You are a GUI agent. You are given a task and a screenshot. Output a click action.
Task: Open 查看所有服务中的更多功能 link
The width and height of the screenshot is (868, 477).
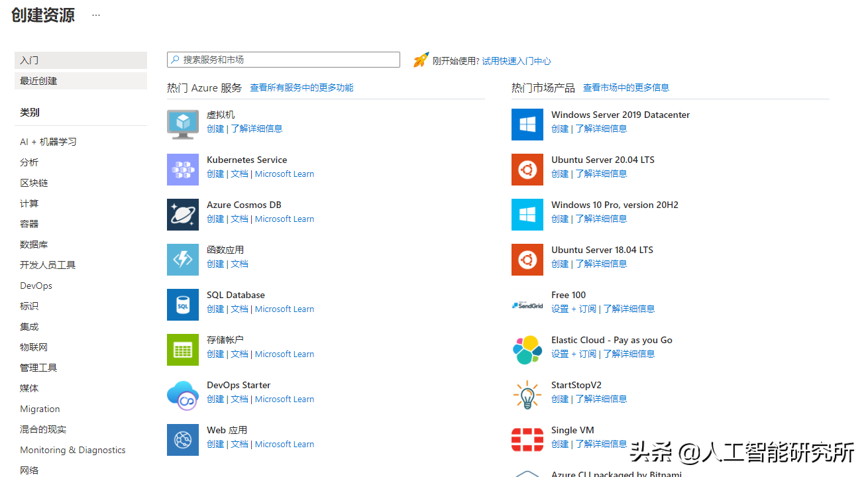(301, 87)
